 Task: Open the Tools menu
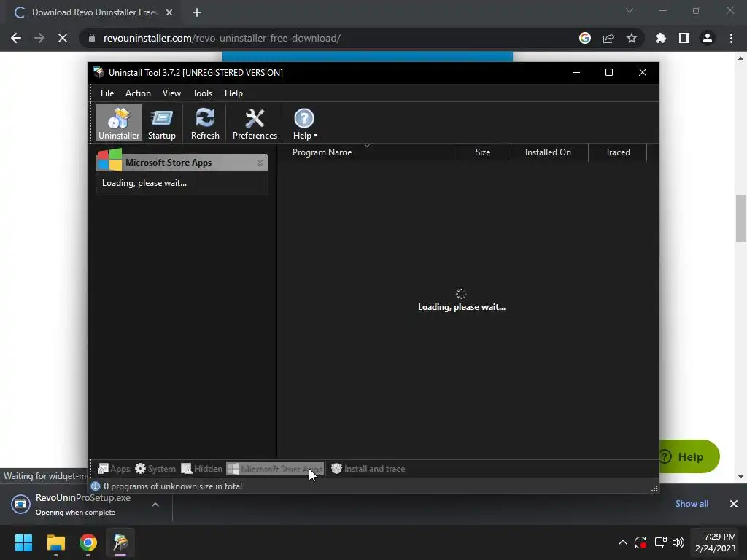[202, 93]
